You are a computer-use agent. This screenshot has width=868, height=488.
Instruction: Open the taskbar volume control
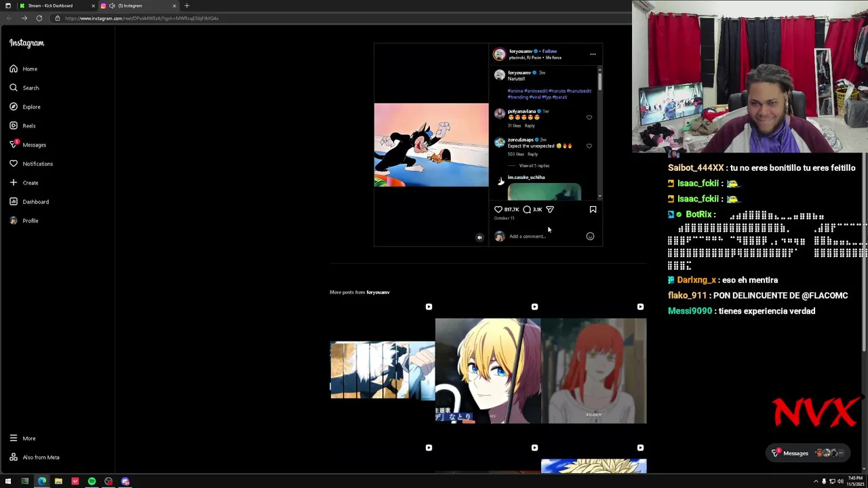click(x=840, y=481)
